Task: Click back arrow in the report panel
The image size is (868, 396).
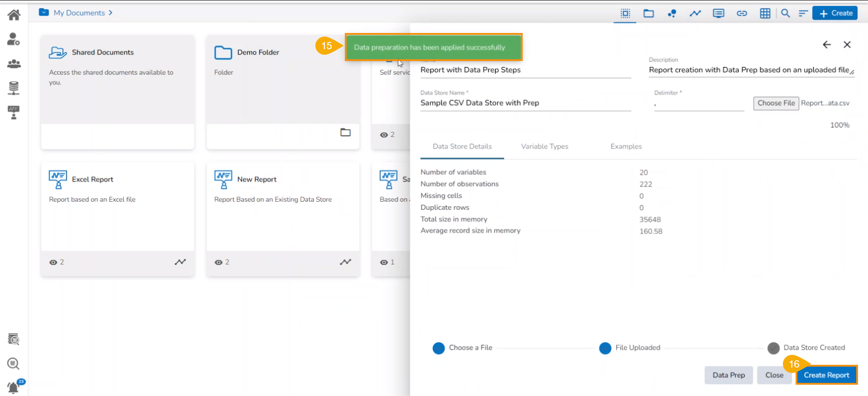Action: [x=826, y=45]
